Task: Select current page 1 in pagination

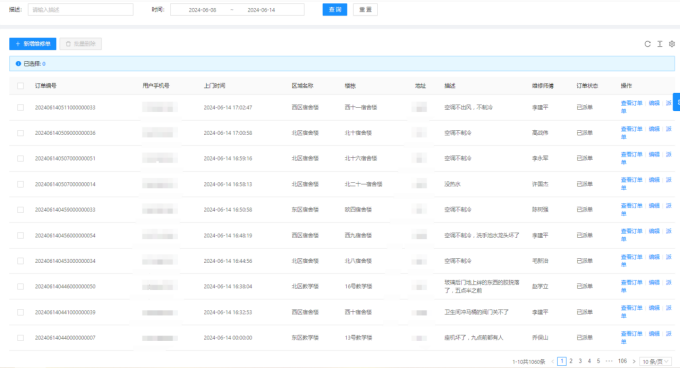Action: [x=562, y=361]
